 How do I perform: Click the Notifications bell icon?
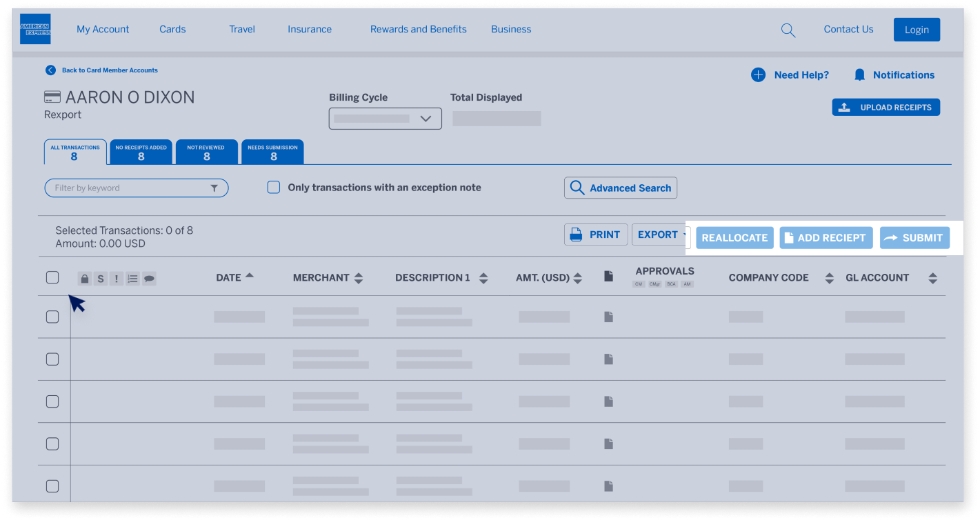tap(859, 75)
